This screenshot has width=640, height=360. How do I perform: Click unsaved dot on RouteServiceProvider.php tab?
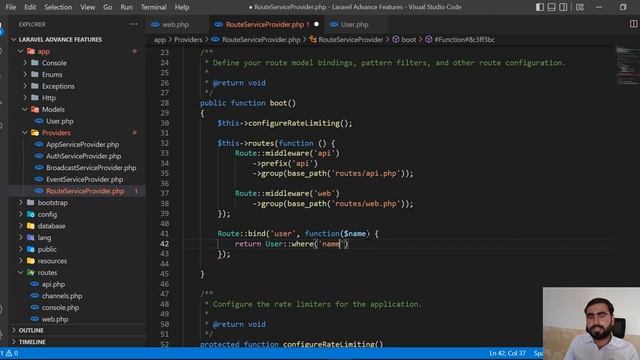pyautogui.click(x=316, y=24)
